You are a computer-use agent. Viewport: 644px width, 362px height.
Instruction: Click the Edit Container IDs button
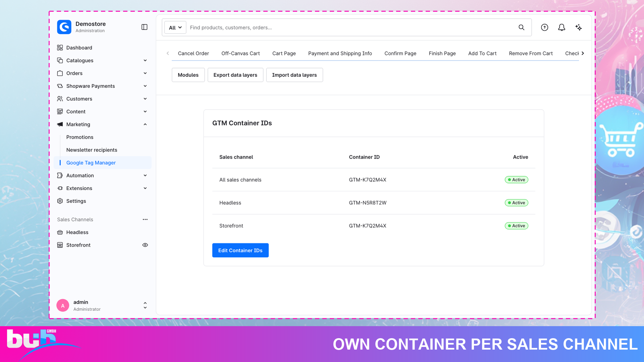[x=240, y=250]
